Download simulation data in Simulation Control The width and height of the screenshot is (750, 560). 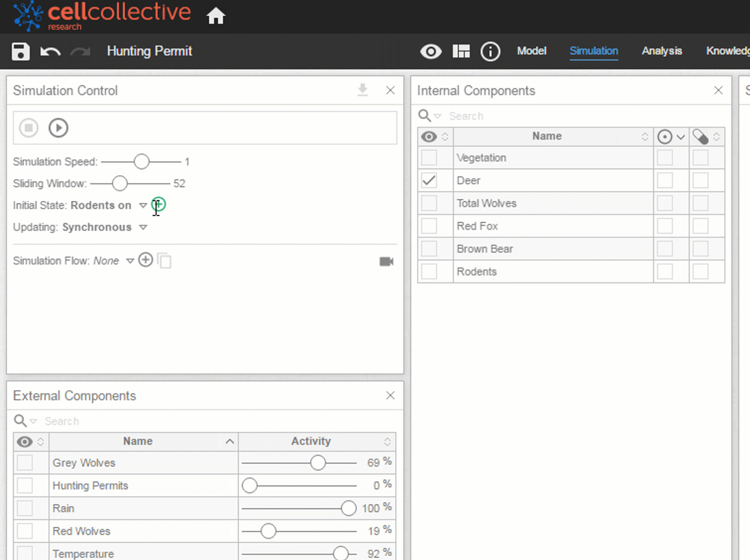(x=363, y=90)
